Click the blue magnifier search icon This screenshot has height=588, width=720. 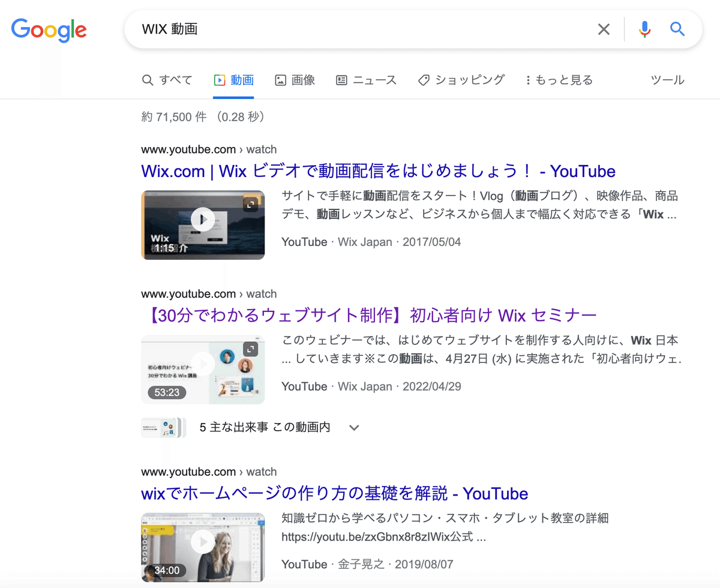[x=677, y=29]
